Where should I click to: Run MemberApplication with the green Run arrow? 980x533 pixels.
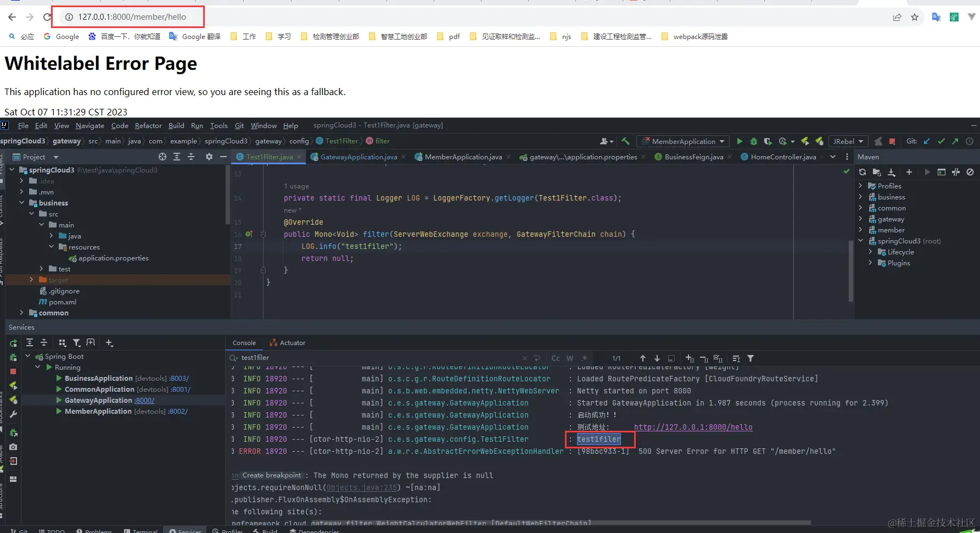coord(740,141)
